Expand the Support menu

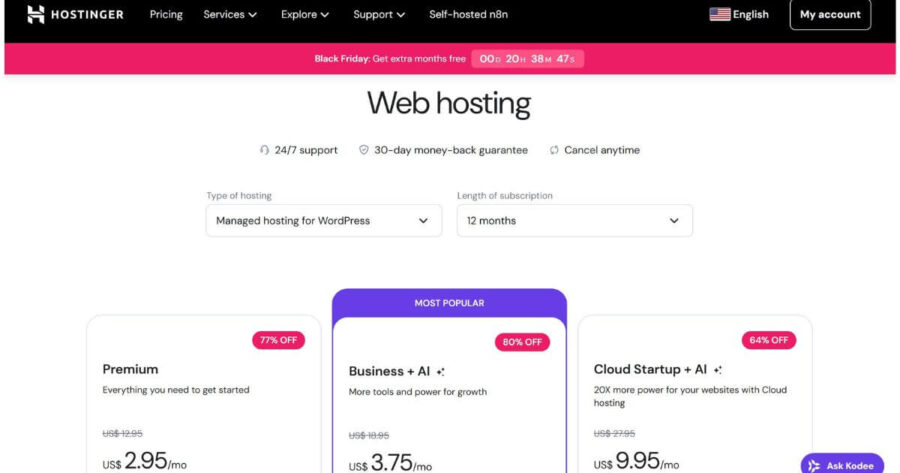[x=379, y=14]
